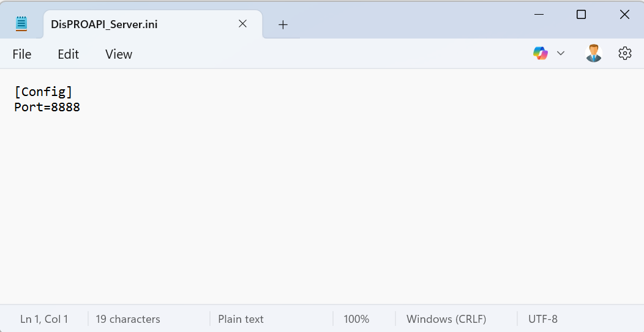This screenshot has width=644, height=332.
Task: Click the Notepad app icon in title bar
Action: coord(22,24)
